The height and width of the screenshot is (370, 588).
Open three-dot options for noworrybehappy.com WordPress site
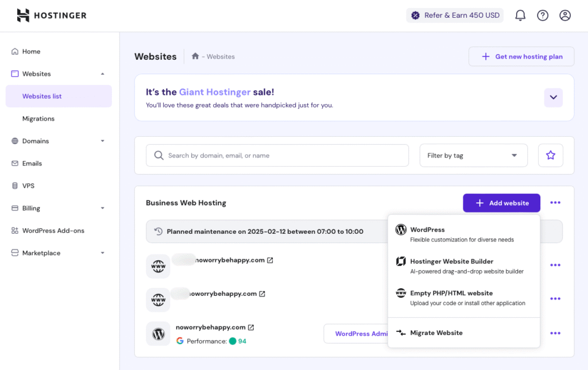(x=555, y=333)
